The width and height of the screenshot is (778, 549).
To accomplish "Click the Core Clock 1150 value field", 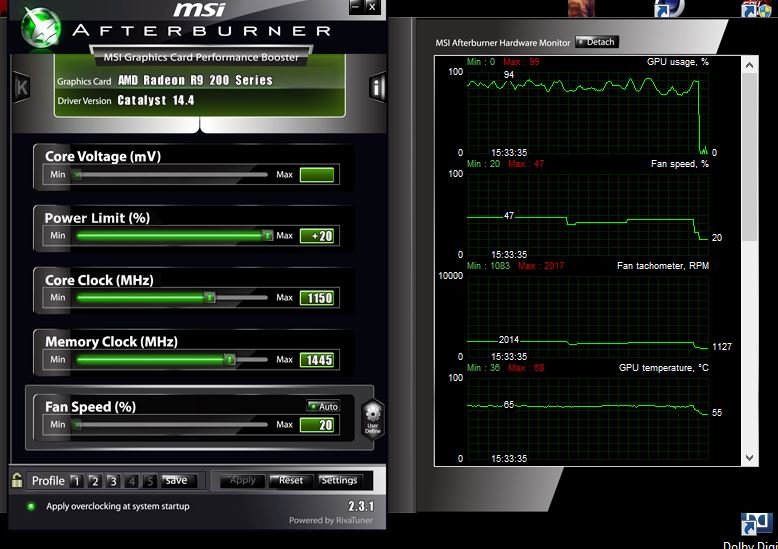I will coord(317,298).
